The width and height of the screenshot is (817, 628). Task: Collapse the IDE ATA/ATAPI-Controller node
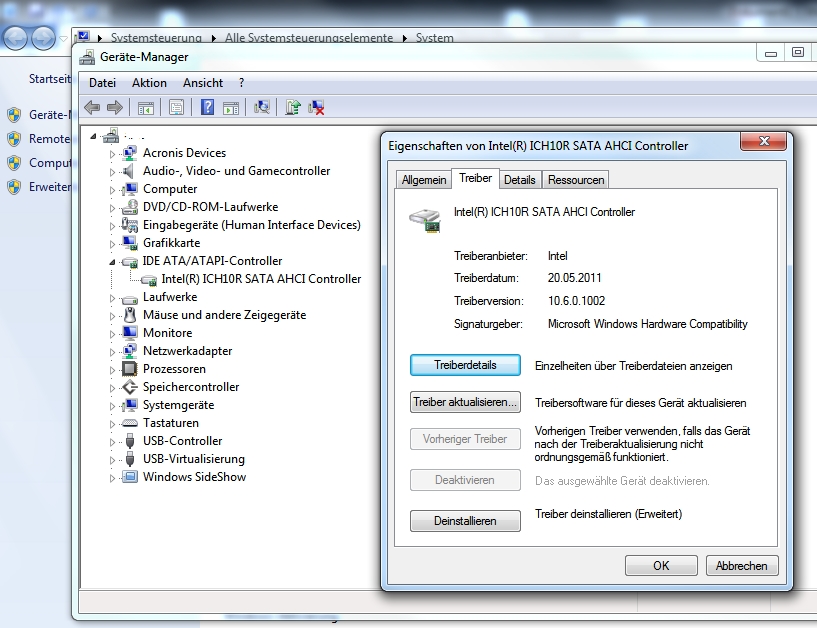pyautogui.click(x=112, y=262)
